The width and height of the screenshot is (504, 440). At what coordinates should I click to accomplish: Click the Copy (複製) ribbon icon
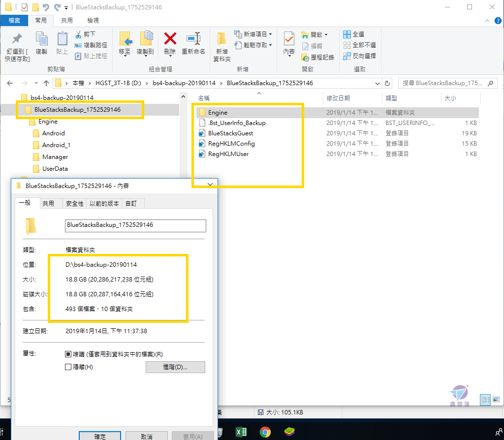41,39
